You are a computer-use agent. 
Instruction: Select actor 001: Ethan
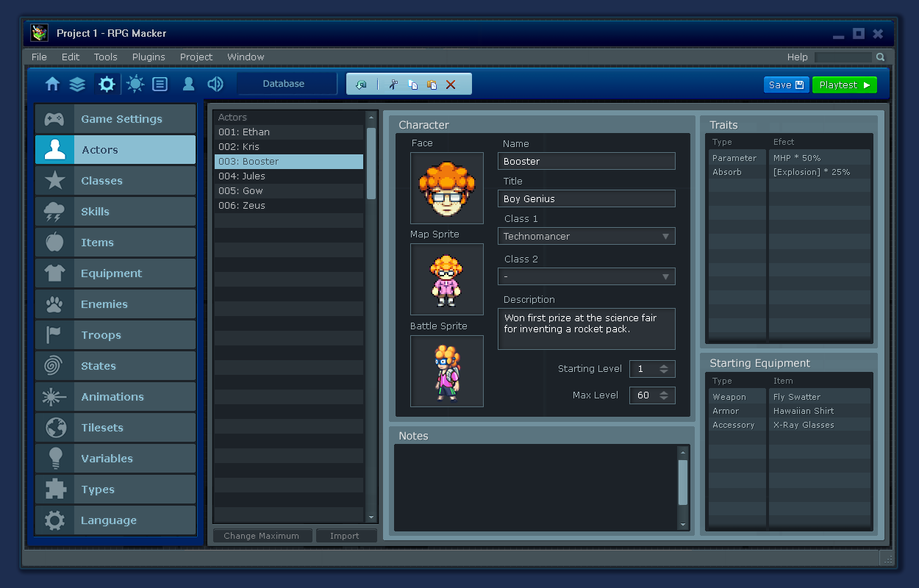289,132
